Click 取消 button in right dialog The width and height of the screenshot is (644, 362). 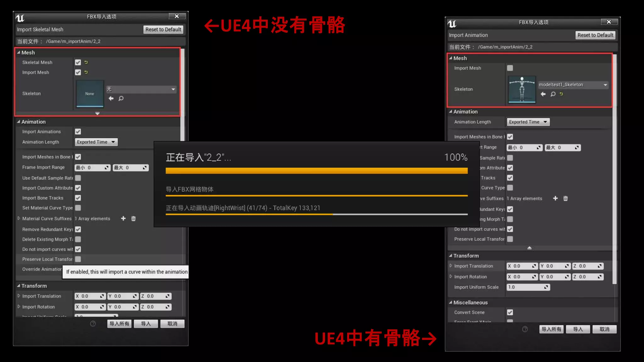[x=604, y=329]
